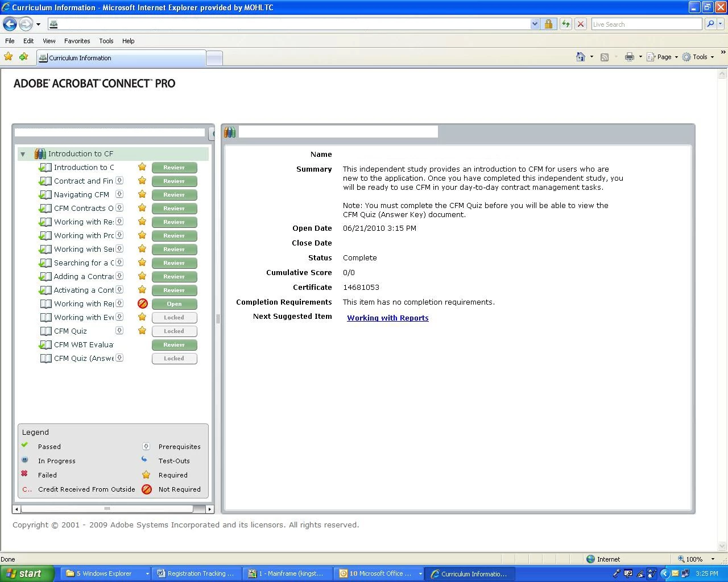Click in the Live Search box
The image size is (728, 582).
pos(647,24)
